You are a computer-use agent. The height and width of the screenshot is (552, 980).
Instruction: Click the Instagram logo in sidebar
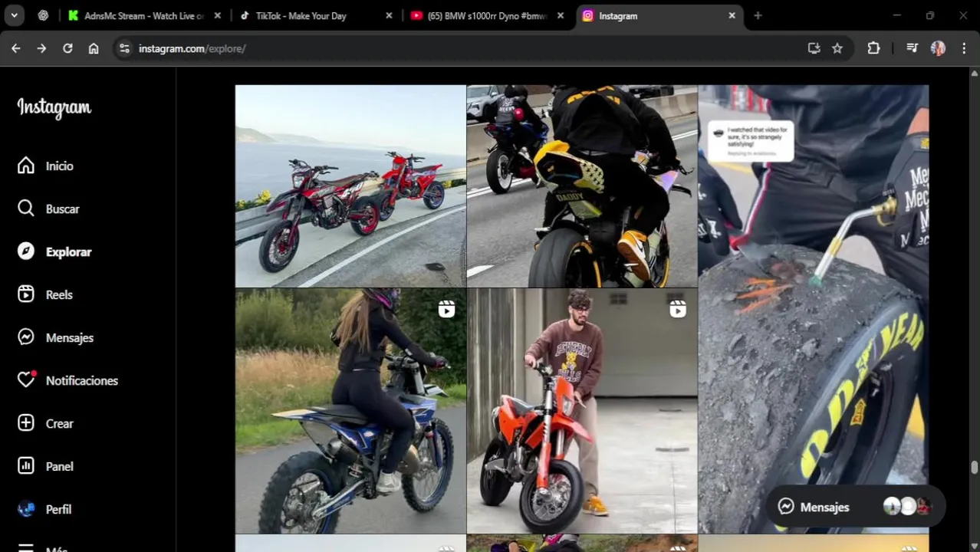pos(54,108)
